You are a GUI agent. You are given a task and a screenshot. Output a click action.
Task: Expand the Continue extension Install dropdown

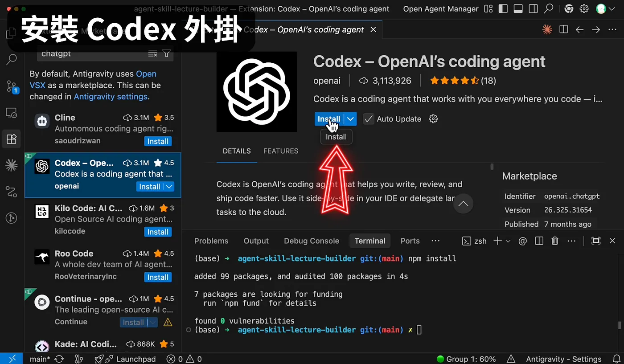point(152,323)
